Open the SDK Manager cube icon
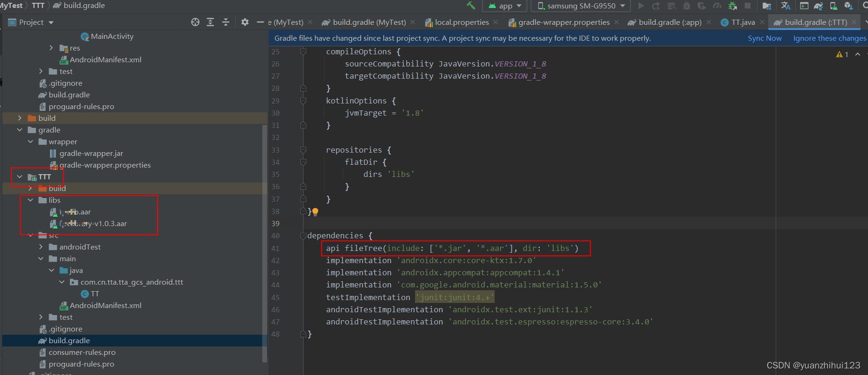Image resolution: width=868 pixels, height=375 pixels. pos(848,6)
